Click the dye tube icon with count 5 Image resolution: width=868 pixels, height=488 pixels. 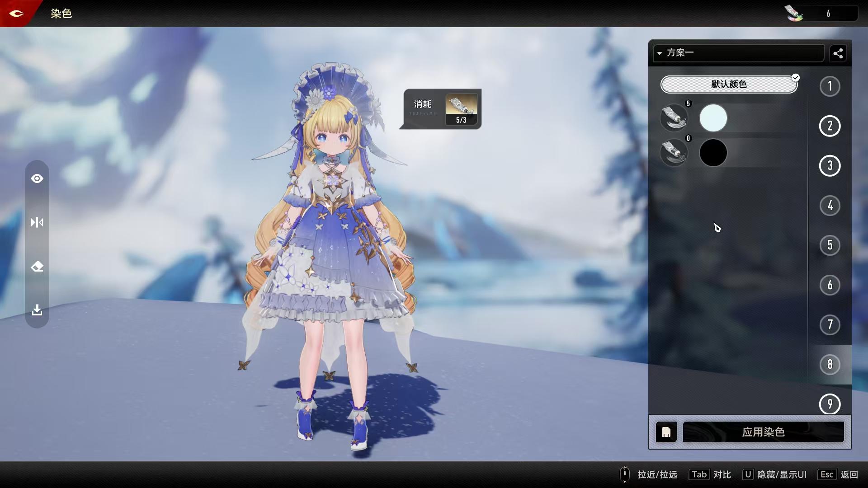tap(674, 117)
